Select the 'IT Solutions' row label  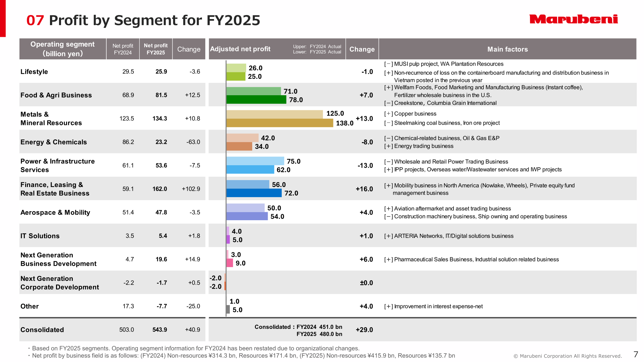[x=40, y=236]
